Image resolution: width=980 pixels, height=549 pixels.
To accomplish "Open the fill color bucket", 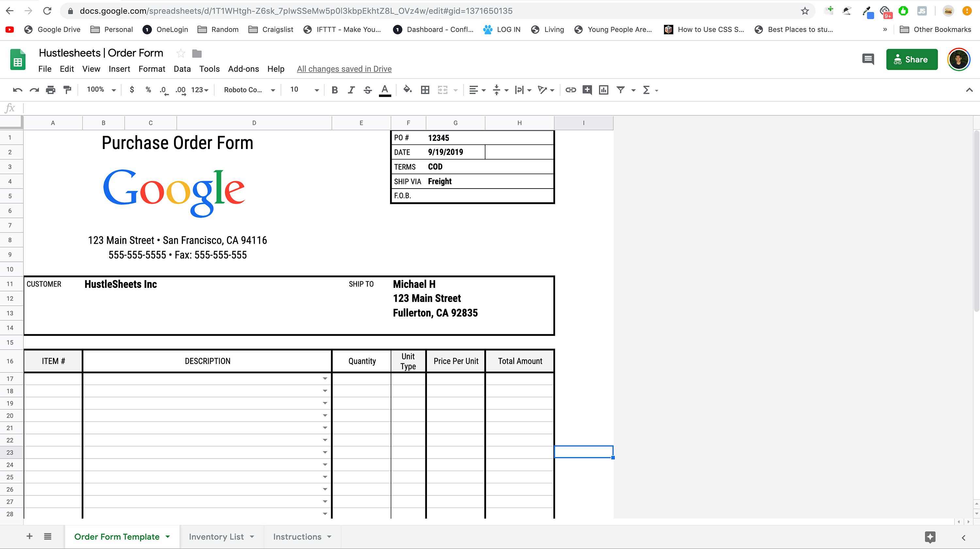I will tap(407, 90).
